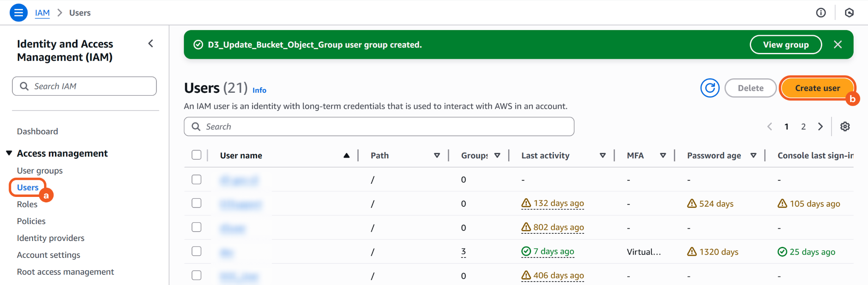This screenshot has width=868, height=285.
Task: Check the user with 132 days ago activity
Action: coord(196,203)
